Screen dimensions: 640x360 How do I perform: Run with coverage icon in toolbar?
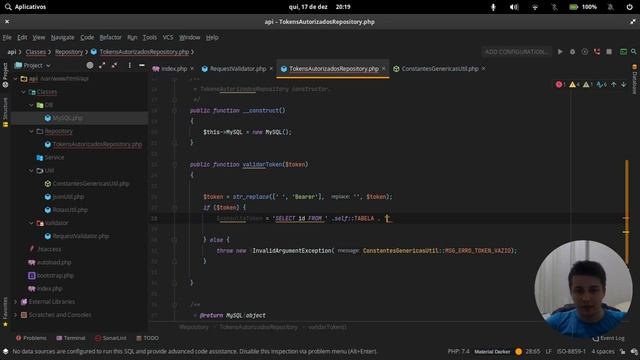pyautogui.click(x=584, y=52)
